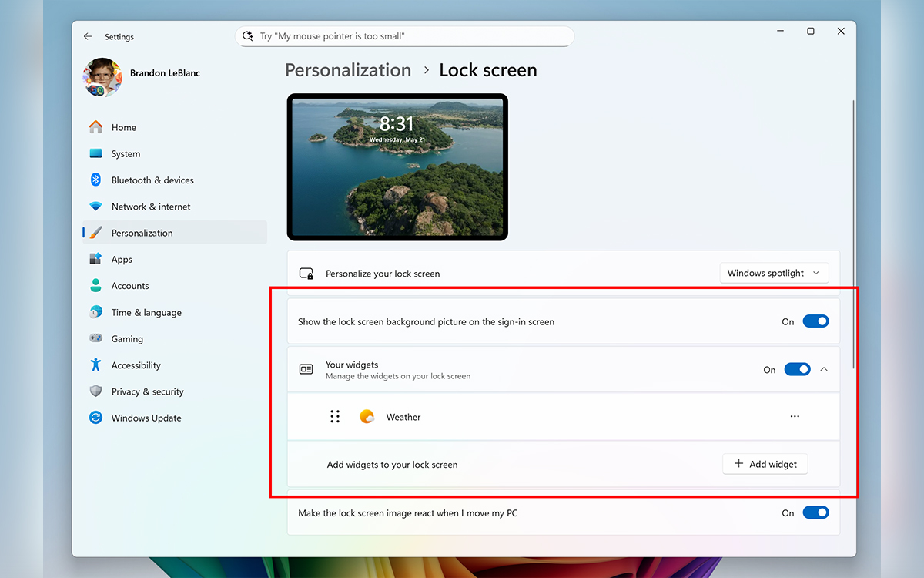Click the Accessibility label in sidebar
The height and width of the screenshot is (578, 924).
(x=136, y=365)
